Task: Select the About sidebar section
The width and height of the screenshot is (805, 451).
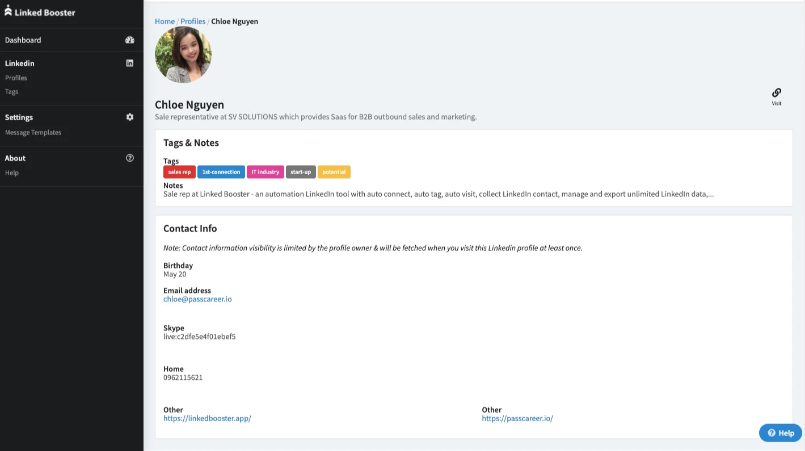Action: (x=15, y=158)
